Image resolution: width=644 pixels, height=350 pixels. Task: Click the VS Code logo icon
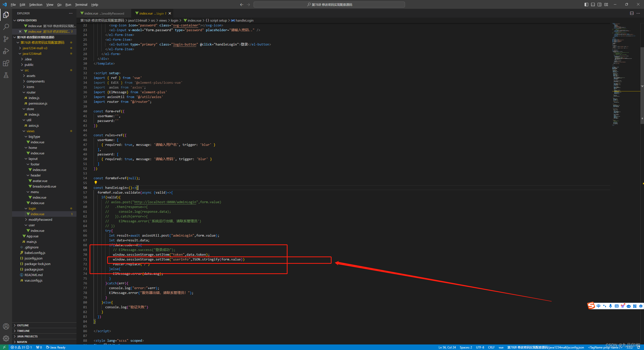tap(5, 5)
